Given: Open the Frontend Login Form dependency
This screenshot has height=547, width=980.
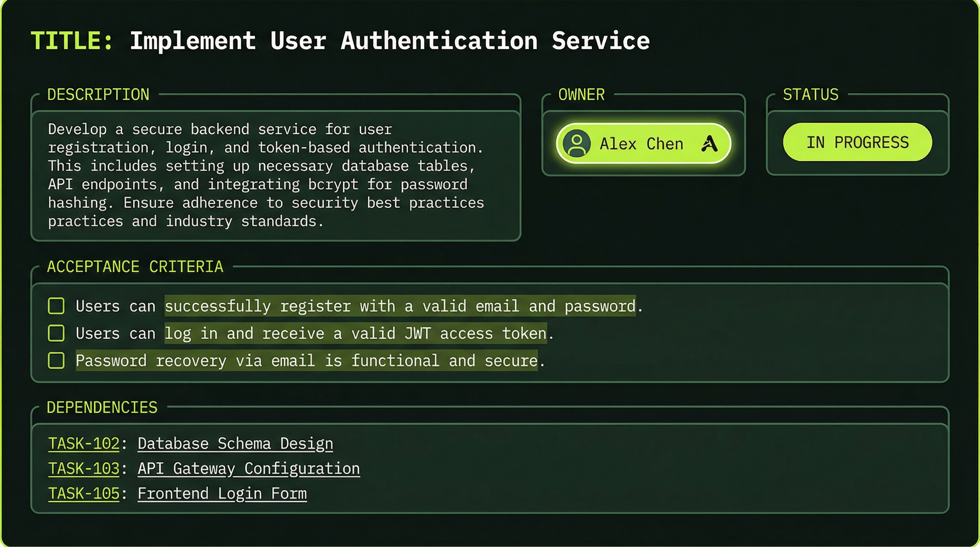Looking at the screenshot, I should (223, 493).
